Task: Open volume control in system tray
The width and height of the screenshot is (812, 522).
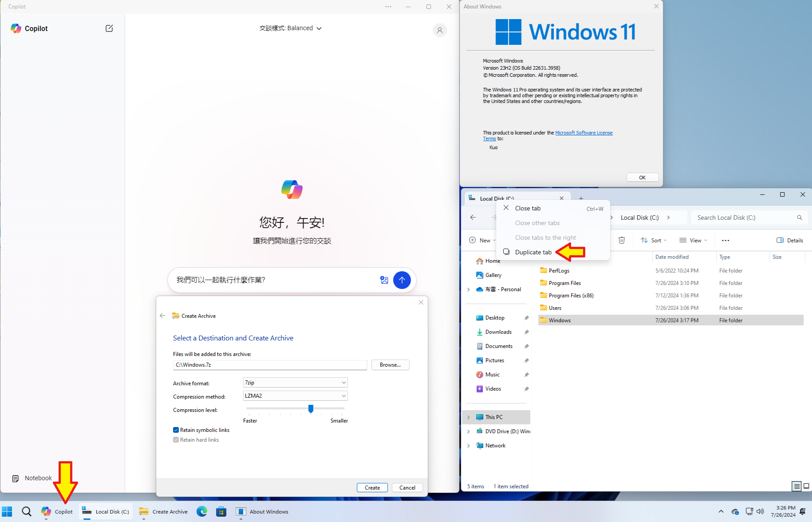Action: tap(761, 511)
